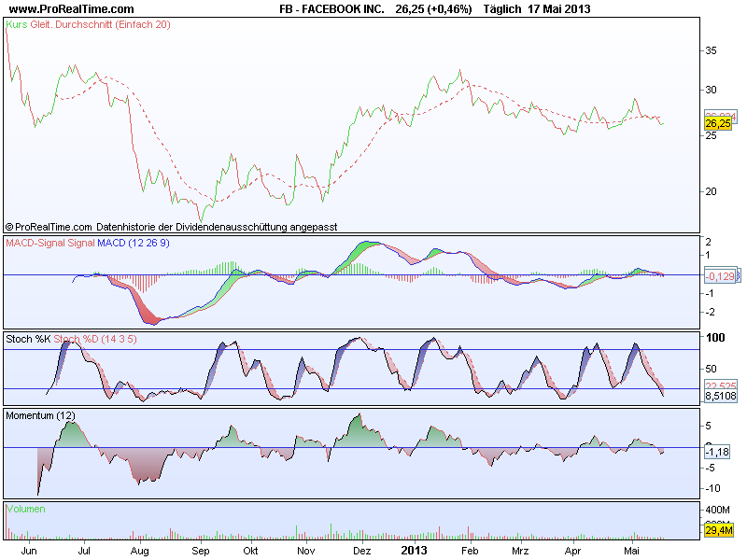This screenshot has height=560, width=747.
Task: Click the Dez time axis label
Action: pyautogui.click(x=362, y=551)
